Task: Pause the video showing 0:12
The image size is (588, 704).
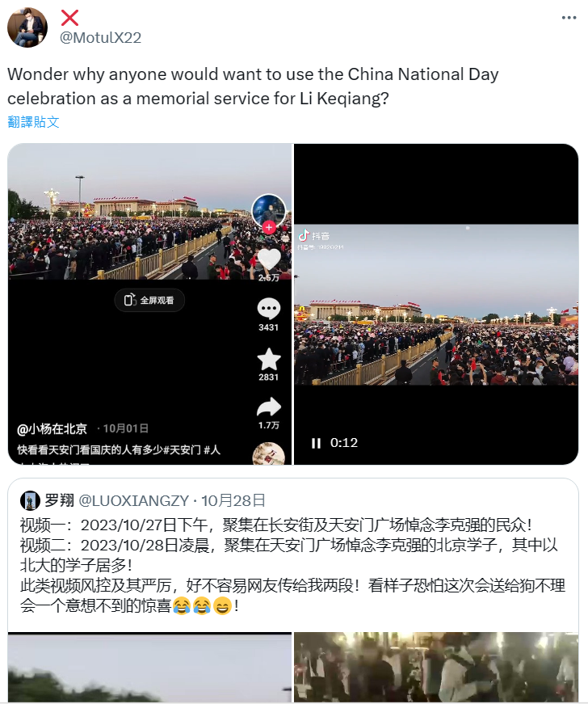Action: pyautogui.click(x=316, y=443)
